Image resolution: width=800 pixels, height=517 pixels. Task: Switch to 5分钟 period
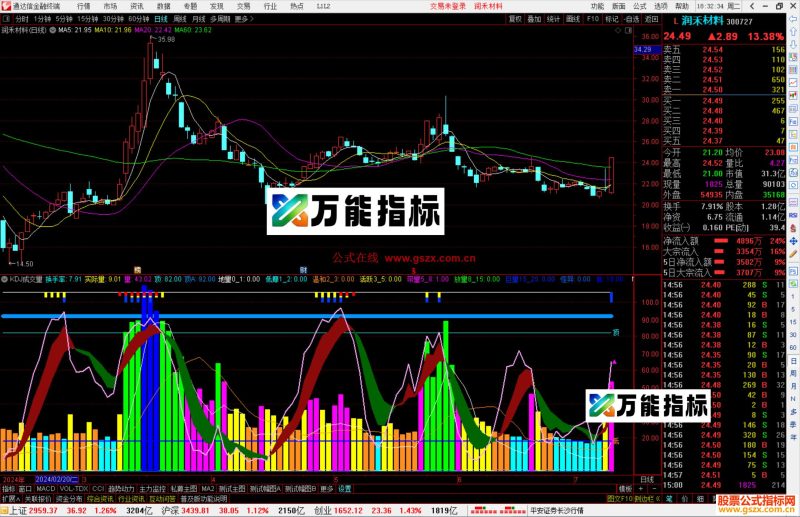tap(64, 19)
